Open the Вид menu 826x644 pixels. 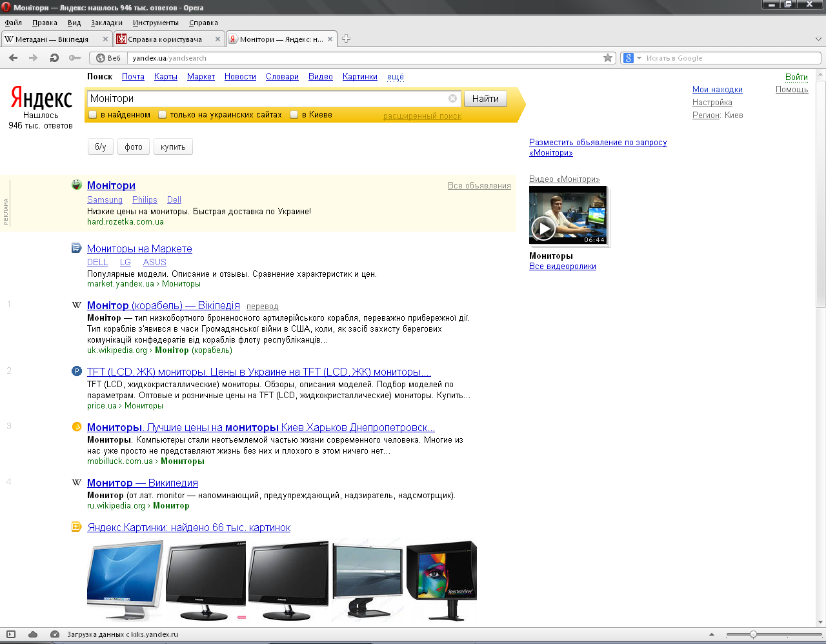[74, 23]
